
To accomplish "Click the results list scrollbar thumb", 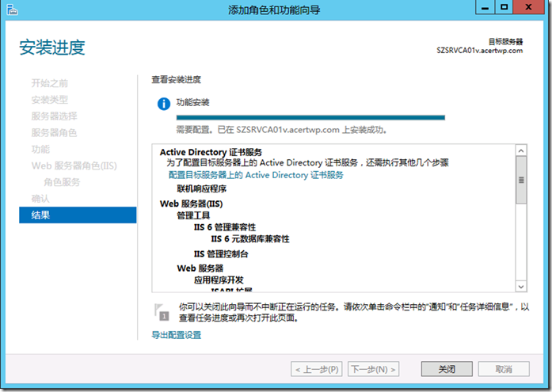I will click(x=521, y=181).
